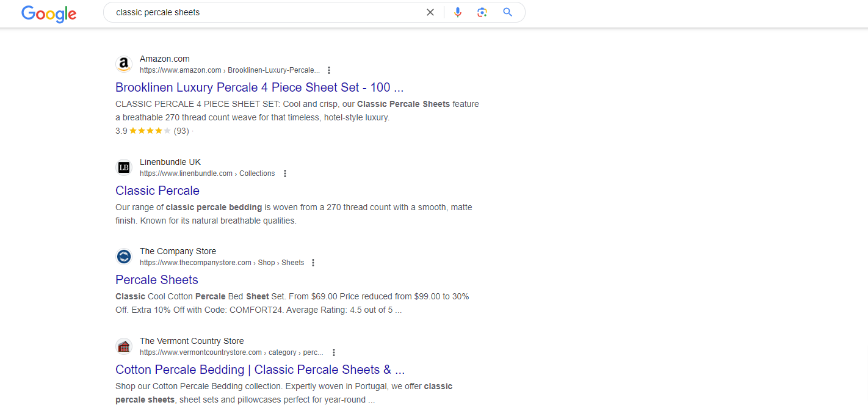Open Google Lens image search icon
This screenshot has width=868, height=416.
482,12
